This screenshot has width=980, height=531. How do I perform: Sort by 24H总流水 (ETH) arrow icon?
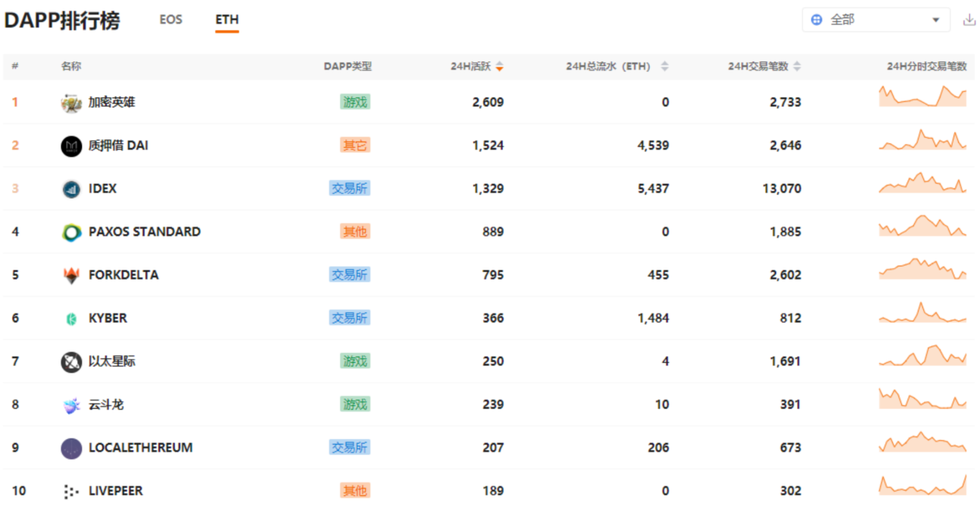(x=664, y=67)
